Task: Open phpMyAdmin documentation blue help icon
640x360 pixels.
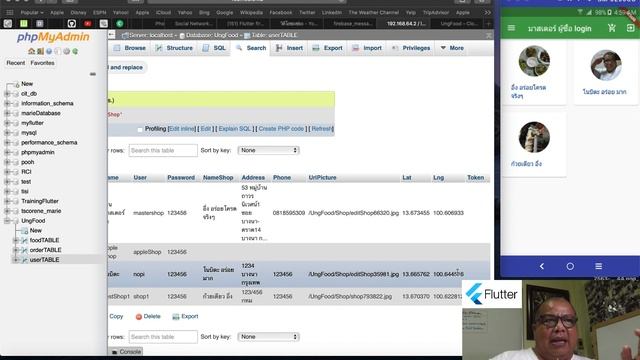Action: point(49,51)
